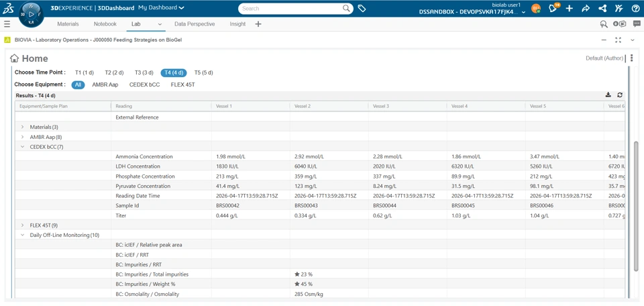Click the Default (Author) label
This screenshot has height=306, width=644.
[604, 58]
